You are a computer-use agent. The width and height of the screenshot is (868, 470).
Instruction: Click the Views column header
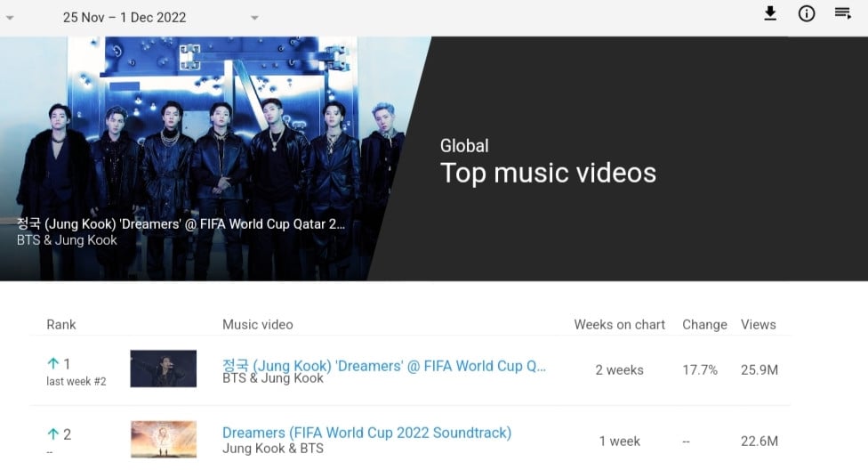click(759, 325)
